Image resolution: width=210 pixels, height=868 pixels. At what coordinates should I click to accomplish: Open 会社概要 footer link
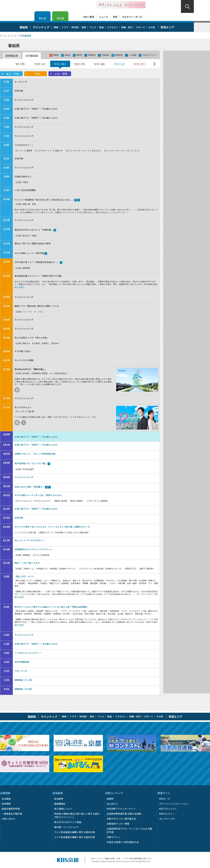[x=6, y=799]
